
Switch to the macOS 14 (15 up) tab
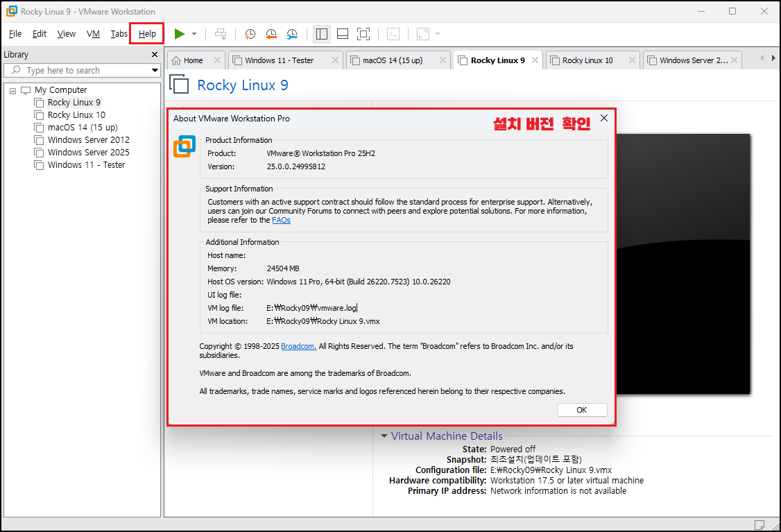(x=393, y=60)
